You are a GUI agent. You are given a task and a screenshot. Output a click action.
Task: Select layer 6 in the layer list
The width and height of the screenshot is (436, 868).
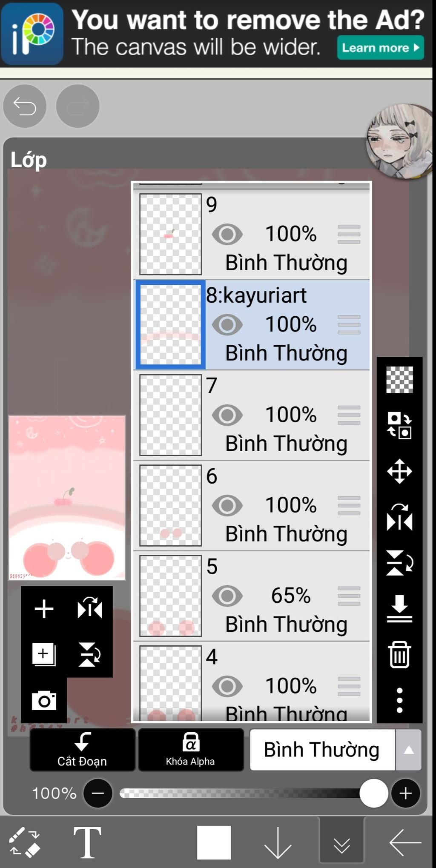click(x=252, y=506)
